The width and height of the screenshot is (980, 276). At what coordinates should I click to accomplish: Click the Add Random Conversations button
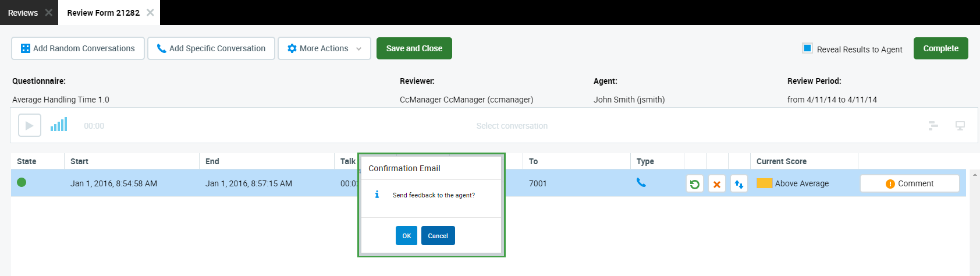78,48
